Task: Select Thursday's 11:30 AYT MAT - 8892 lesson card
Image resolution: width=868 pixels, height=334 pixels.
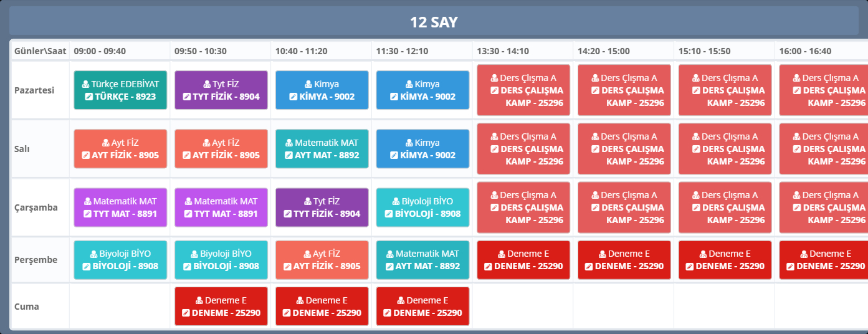Action: 422,260
